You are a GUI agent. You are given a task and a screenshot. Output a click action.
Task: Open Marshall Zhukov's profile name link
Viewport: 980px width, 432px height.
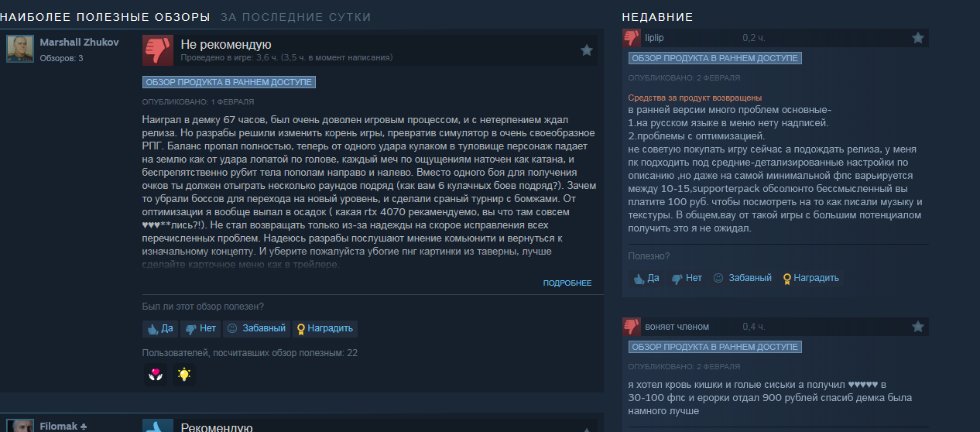[x=79, y=43]
